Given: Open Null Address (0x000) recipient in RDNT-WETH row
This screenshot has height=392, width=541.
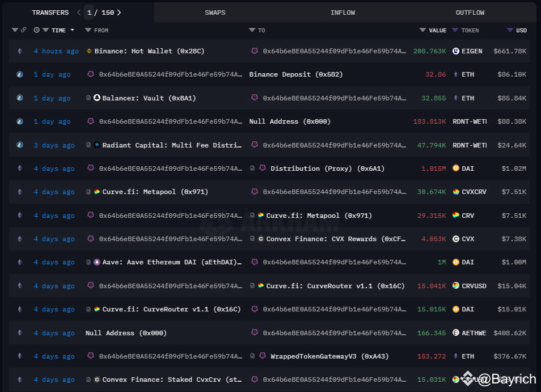Looking at the screenshot, I should (290, 121).
